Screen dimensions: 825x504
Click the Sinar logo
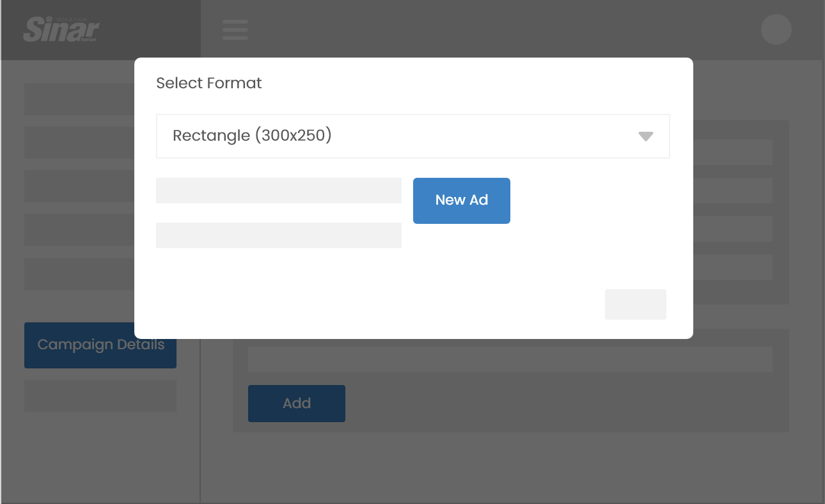pos(61,29)
